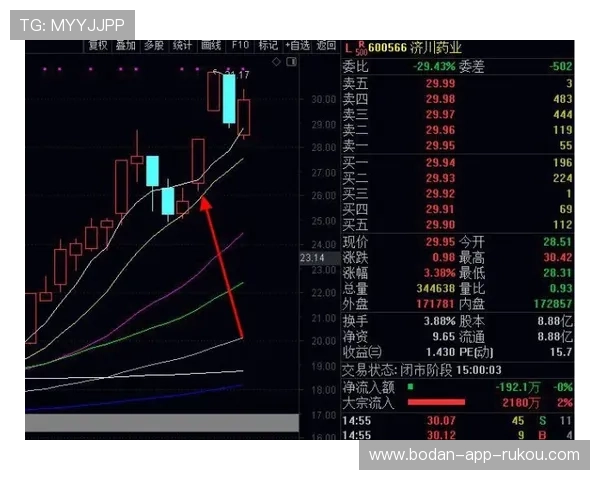Click the 净资 value 9.65
The image size is (600, 480).
click(444, 336)
